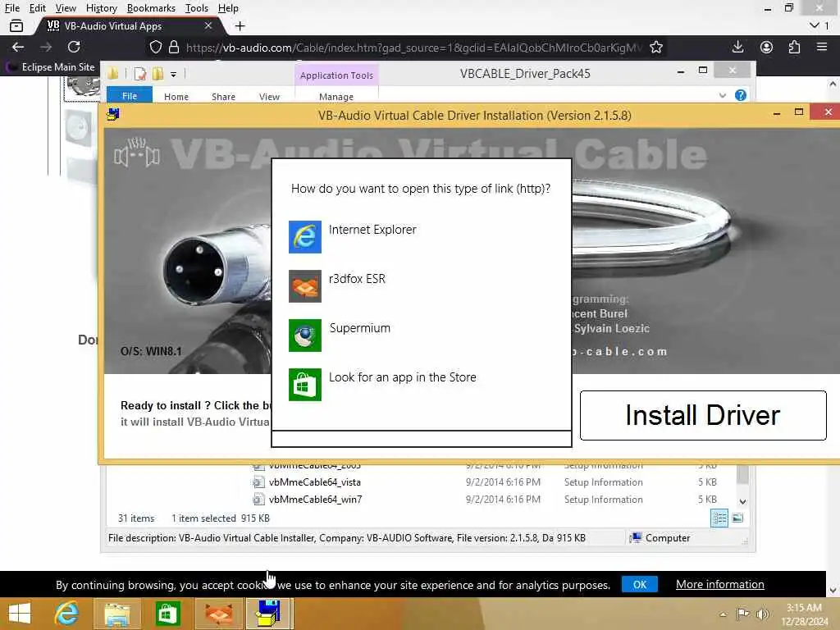Open the browser Edit menu
The height and width of the screenshot is (630, 840).
pos(37,8)
